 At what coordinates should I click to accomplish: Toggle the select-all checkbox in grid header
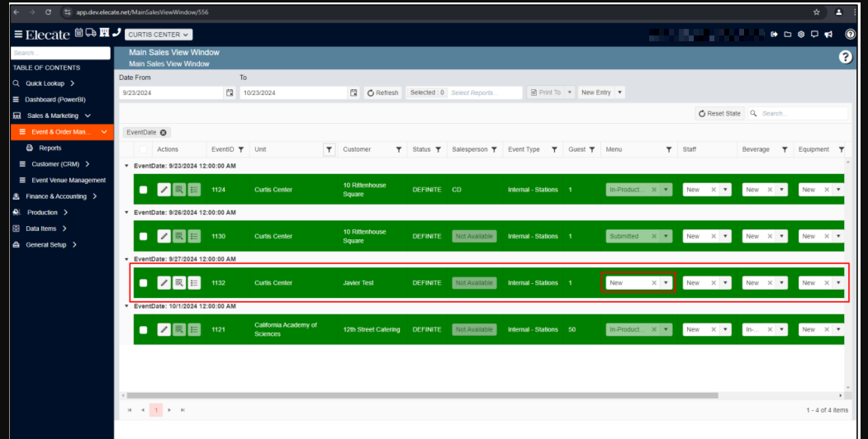[144, 149]
